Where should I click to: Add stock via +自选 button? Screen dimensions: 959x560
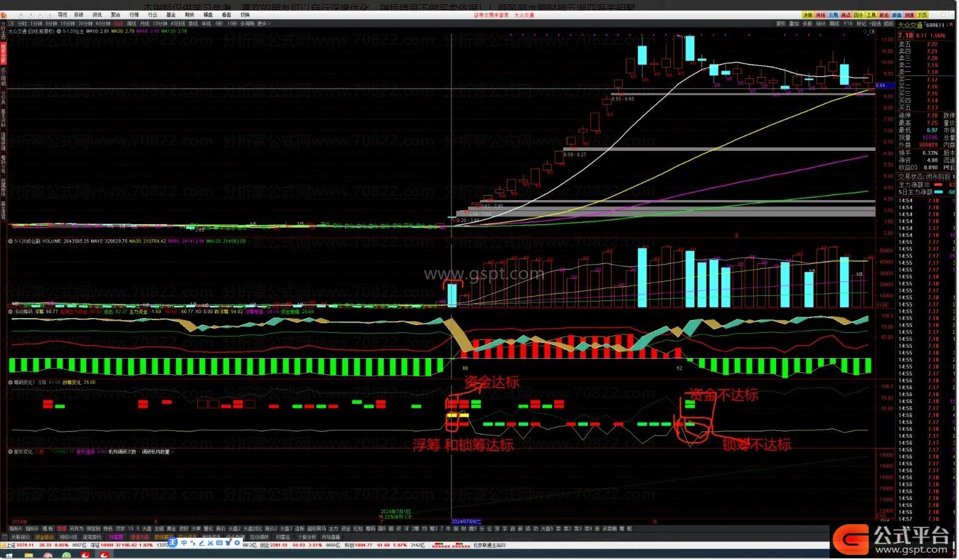click(875, 23)
